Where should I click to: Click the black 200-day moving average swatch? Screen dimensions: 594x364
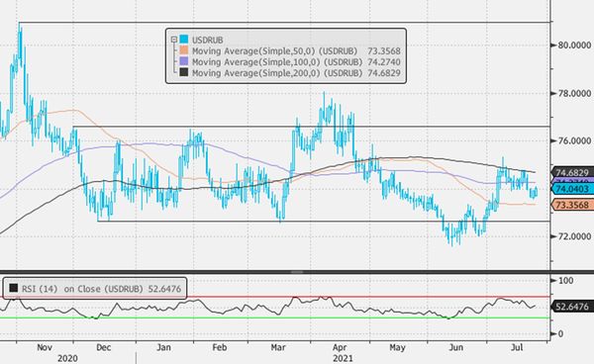click(184, 72)
